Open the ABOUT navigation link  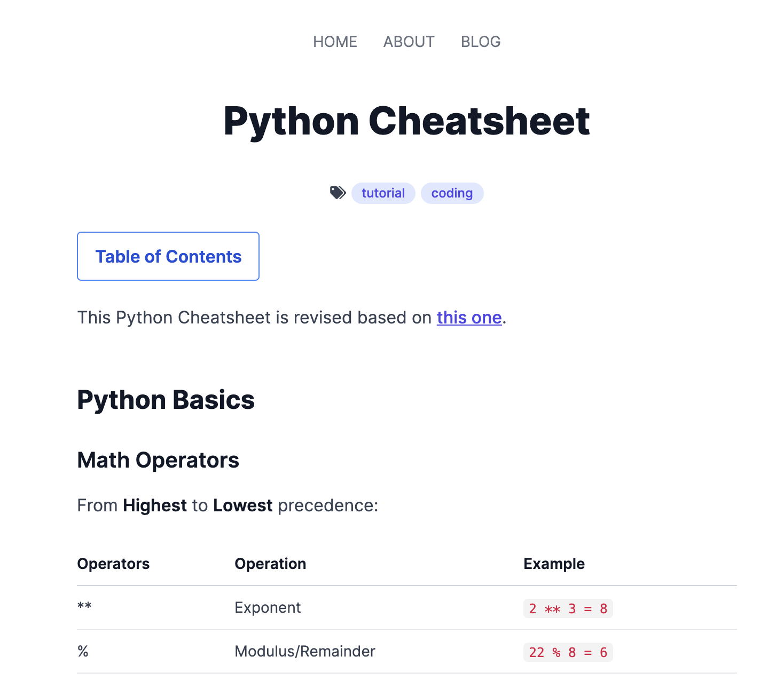409,42
